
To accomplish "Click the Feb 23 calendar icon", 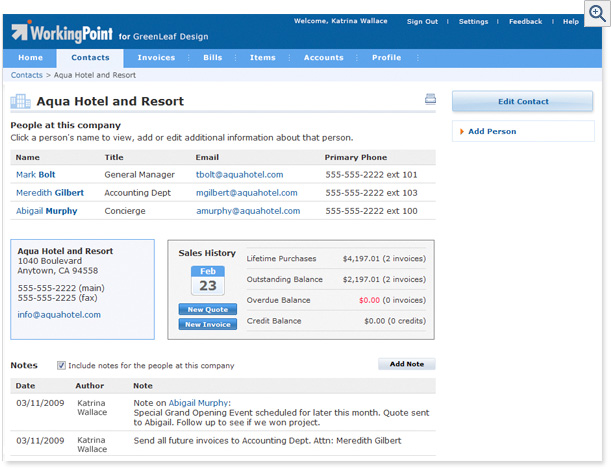I will 208,280.
